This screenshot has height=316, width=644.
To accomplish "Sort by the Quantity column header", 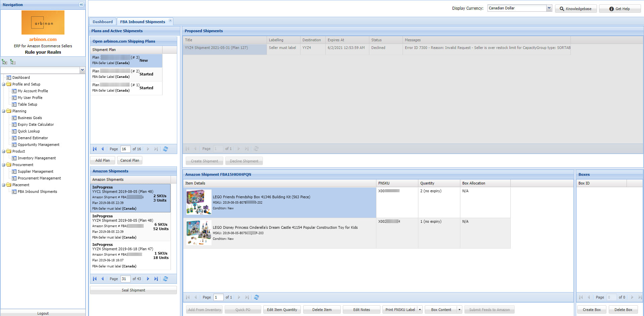I will coord(439,183).
